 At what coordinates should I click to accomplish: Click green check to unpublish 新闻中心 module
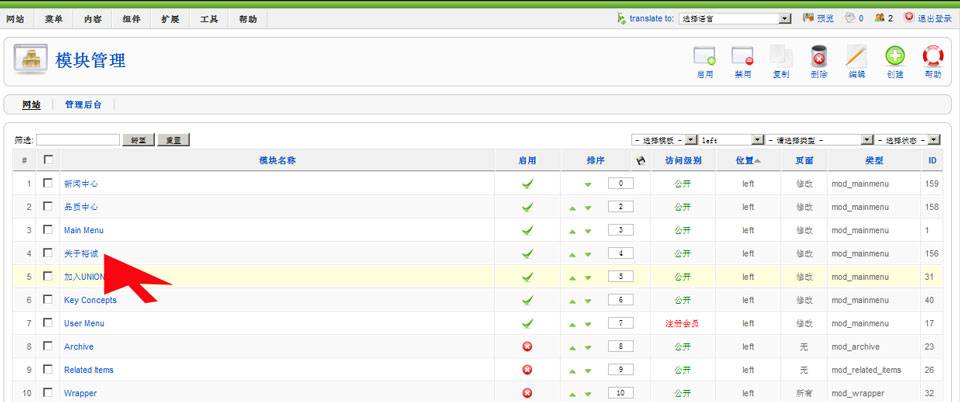527,184
